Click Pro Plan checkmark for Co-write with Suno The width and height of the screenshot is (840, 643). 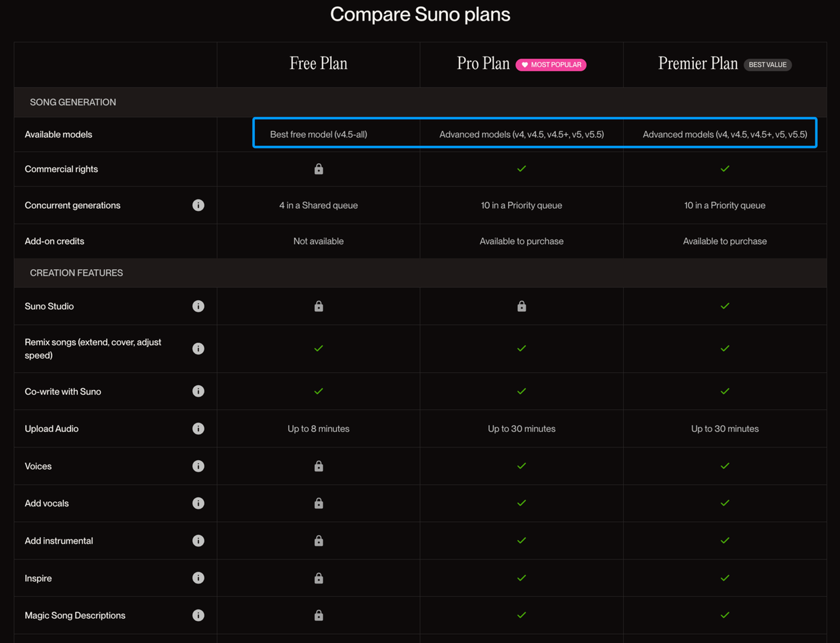[521, 391]
